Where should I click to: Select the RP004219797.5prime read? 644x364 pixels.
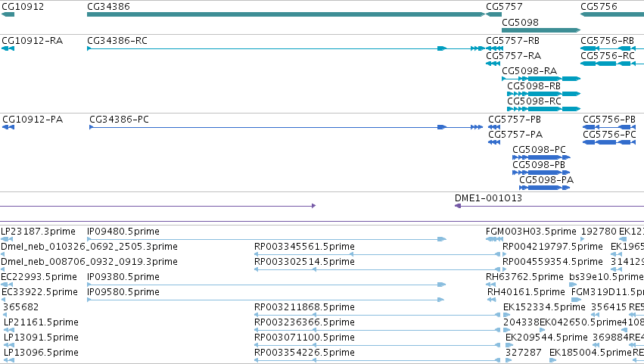pyautogui.click(x=553, y=247)
